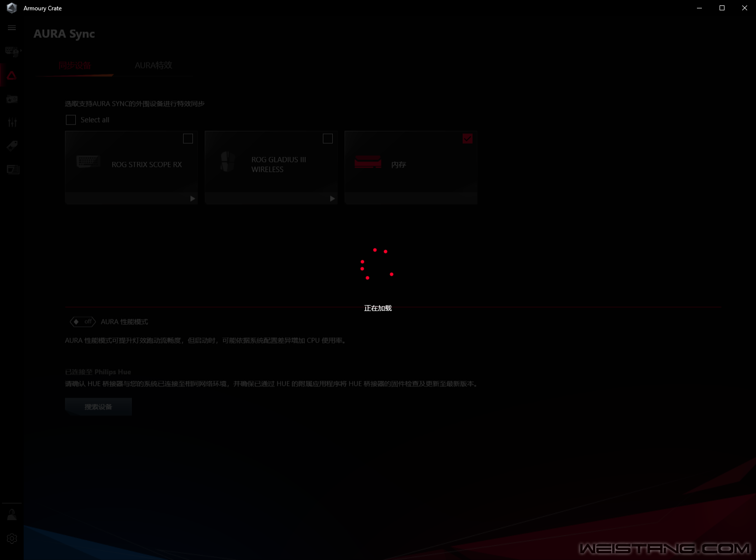Expand the ROG STRIX SCOPE RX arrow

(x=192, y=199)
